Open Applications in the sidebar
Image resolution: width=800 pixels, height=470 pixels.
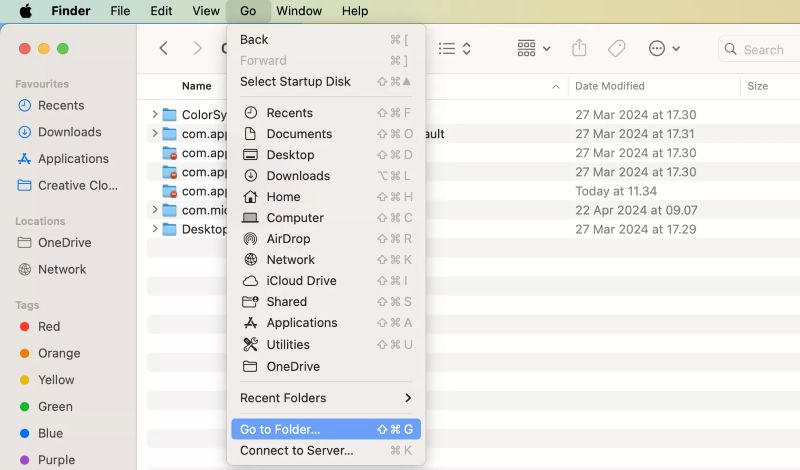(x=63, y=159)
